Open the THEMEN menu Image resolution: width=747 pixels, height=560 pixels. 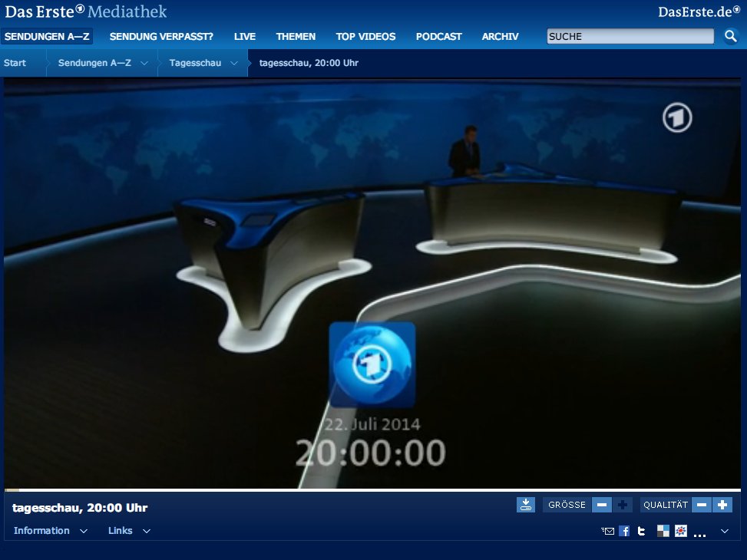point(296,36)
